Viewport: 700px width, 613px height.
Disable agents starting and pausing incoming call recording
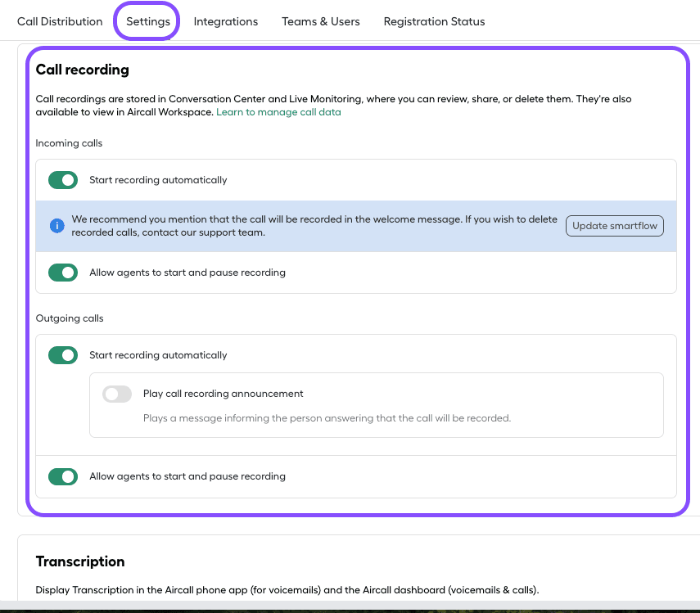click(63, 273)
